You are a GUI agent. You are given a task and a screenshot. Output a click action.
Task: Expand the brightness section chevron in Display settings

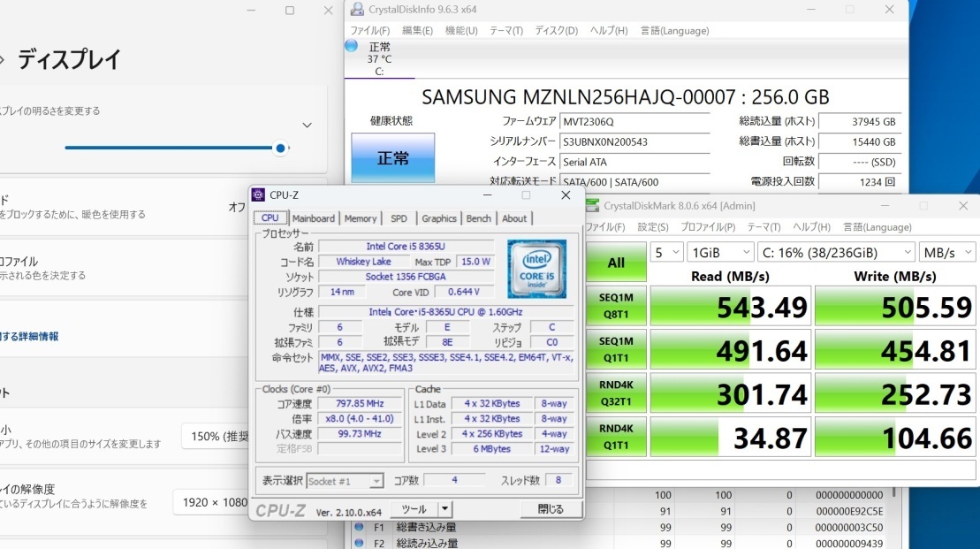[308, 125]
